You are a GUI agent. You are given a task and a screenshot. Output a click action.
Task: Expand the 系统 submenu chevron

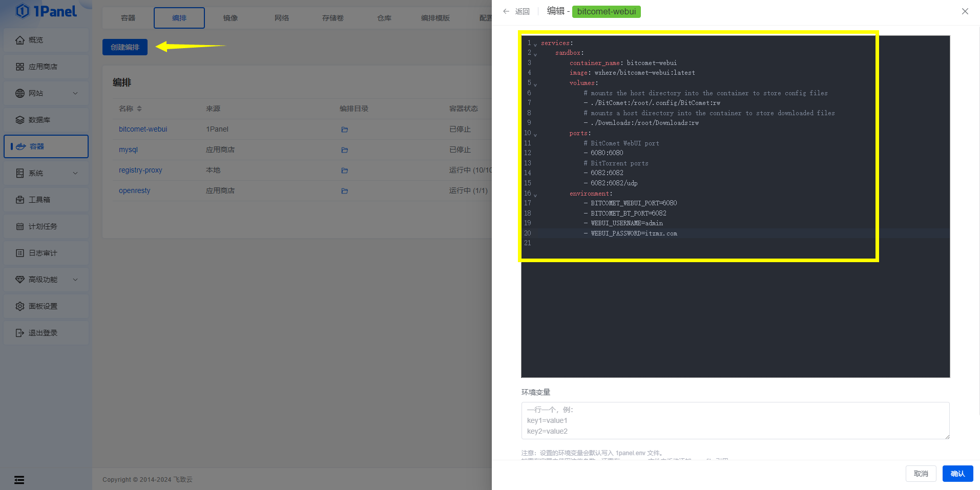(x=75, y=173)
